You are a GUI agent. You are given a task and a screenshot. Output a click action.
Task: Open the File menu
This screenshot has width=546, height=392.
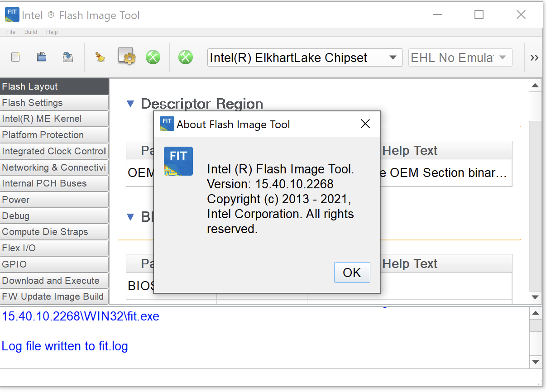10,32
